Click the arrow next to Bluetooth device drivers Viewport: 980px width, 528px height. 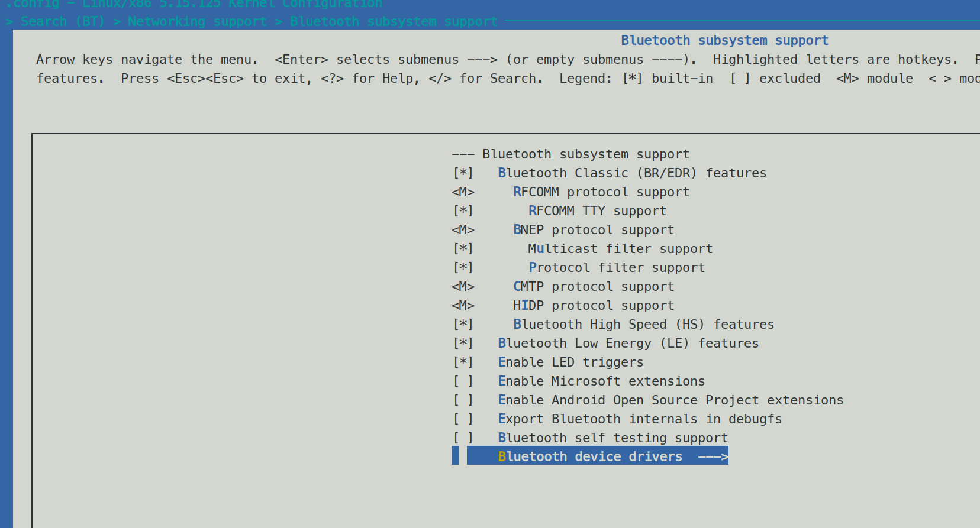click(x=713, y=457)
